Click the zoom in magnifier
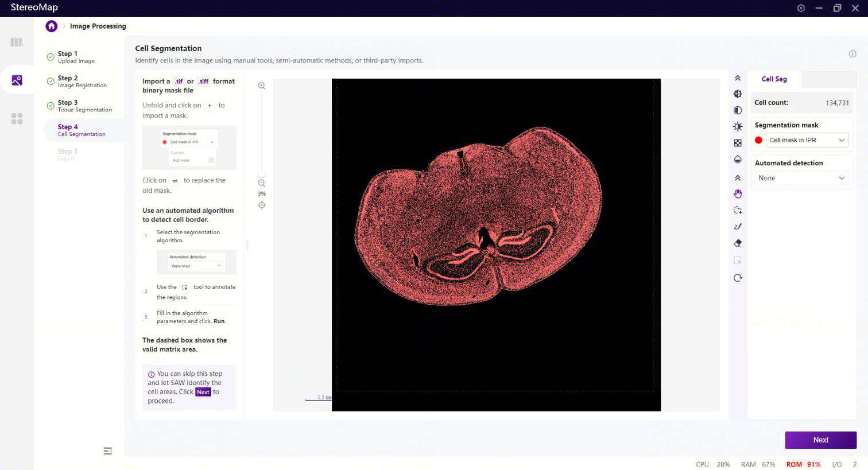Screen dimensions: 868x470 (x=261, y=86)
